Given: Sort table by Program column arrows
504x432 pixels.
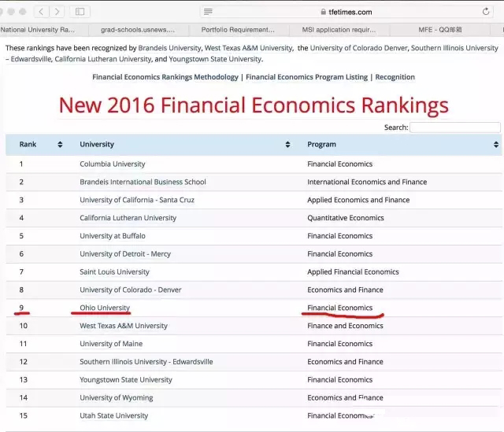Looking at the screenshot, I should click(495, 145).
